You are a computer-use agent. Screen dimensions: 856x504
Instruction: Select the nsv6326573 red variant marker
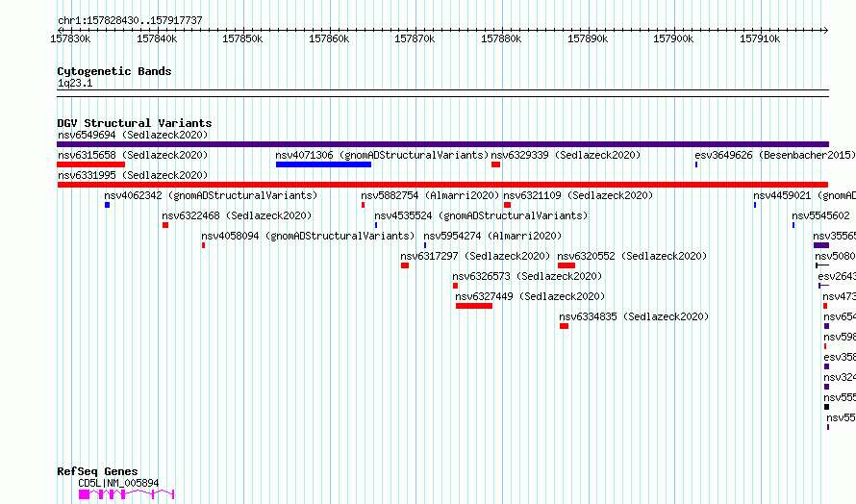point(455,286)
